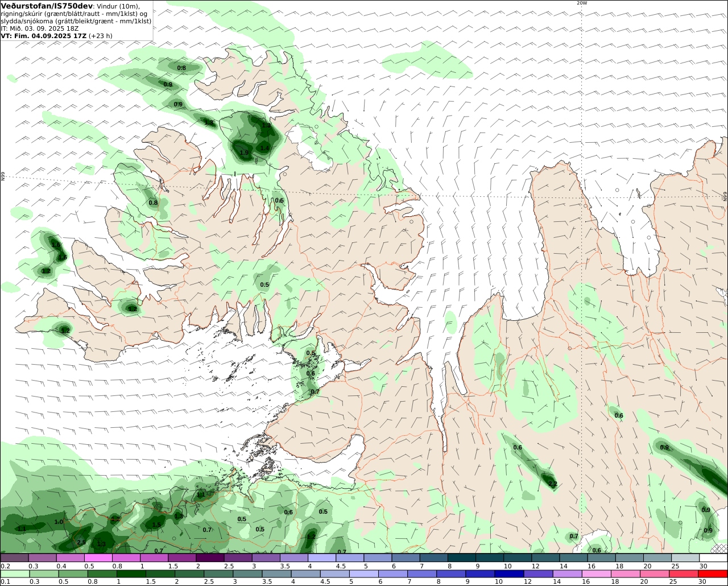Image resolution: width=728 pixels, height=586 pixels.
Task: Click upper legend swatch between 4 and 4.5
Action: click(321, 558)
